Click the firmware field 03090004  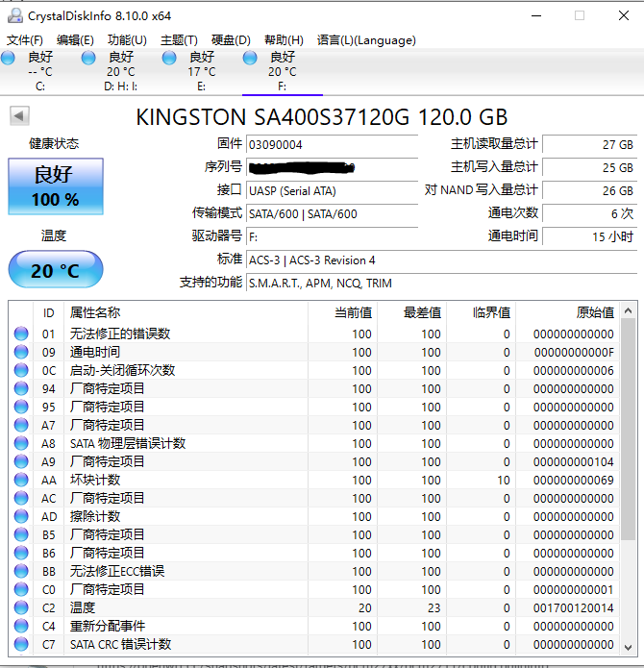tap(333, 144)
